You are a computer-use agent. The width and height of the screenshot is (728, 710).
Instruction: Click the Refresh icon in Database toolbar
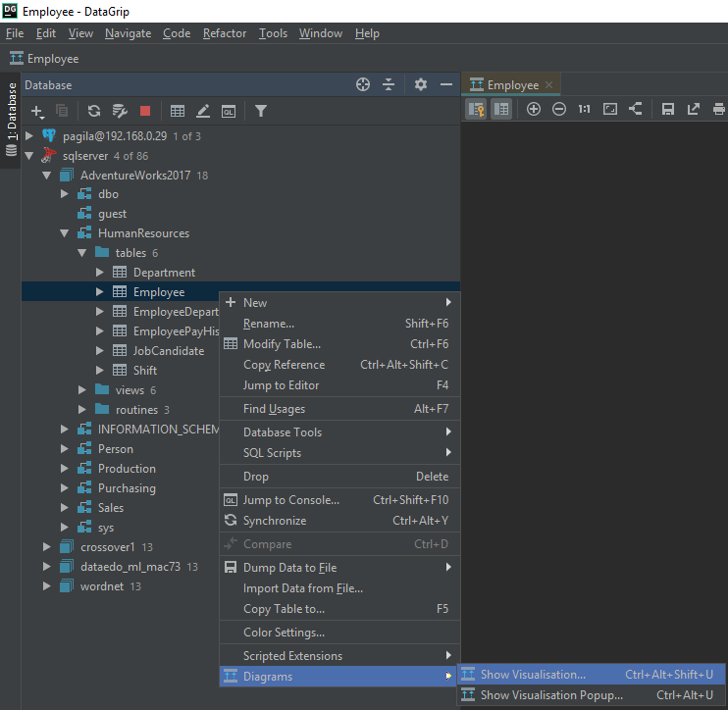click(94, 112)
